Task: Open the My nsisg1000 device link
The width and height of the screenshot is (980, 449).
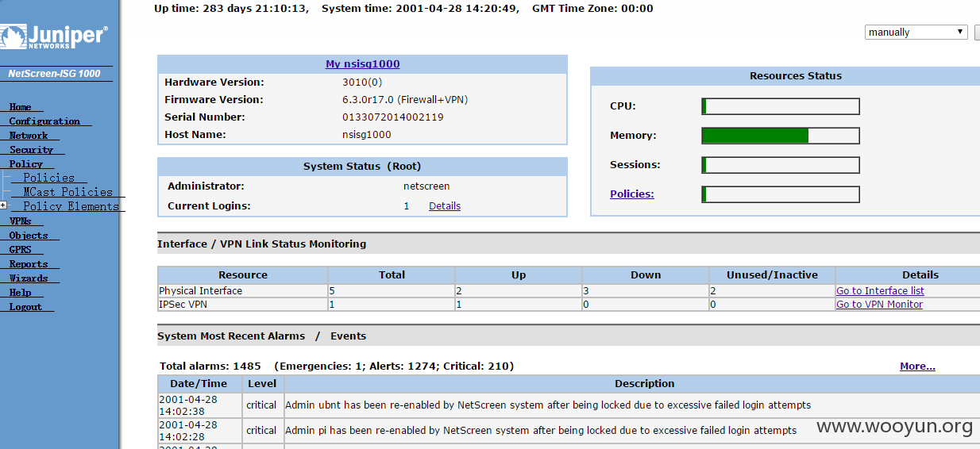Action: click(x=362, y=64)
